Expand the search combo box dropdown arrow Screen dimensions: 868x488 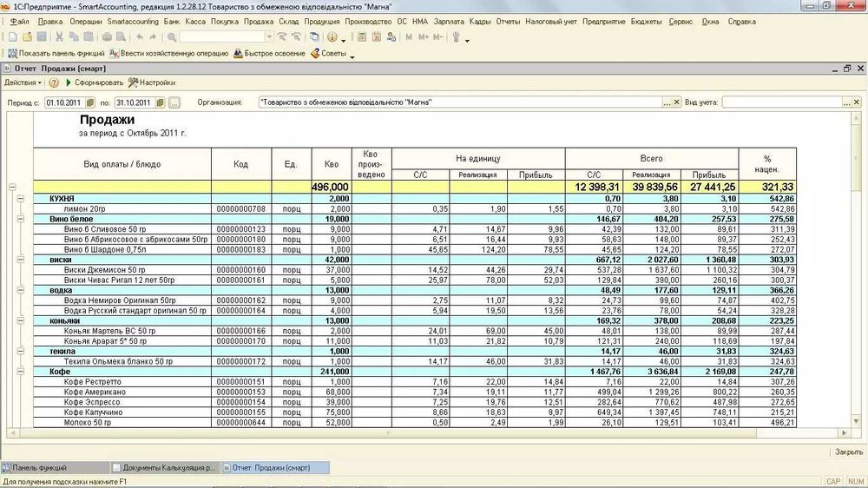point(269,37)
